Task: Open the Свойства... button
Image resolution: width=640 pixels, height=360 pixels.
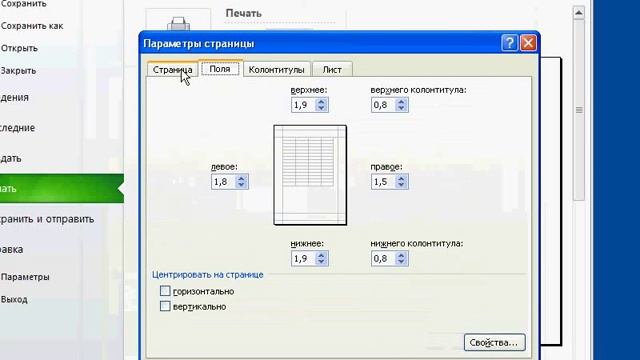Action: click(494, 342)
